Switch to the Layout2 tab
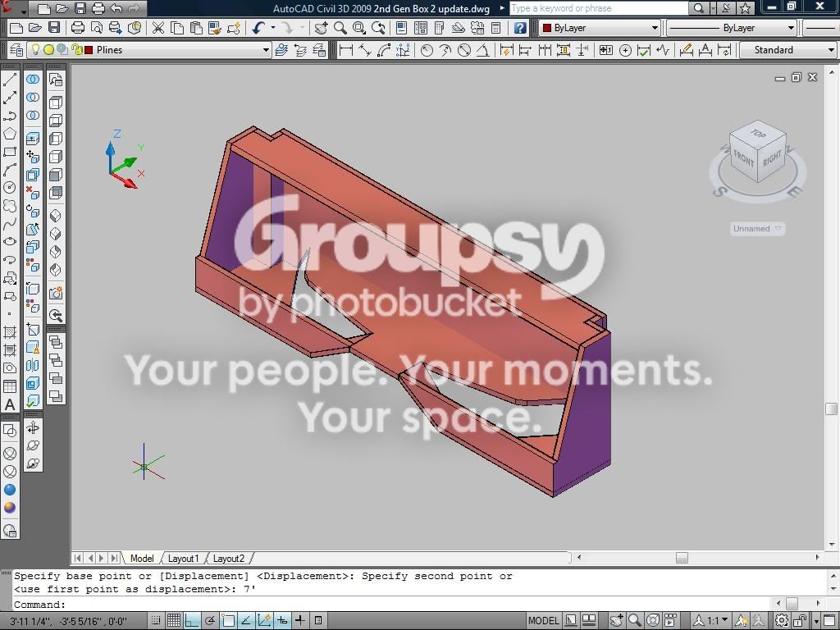 (x=228, y=558)
